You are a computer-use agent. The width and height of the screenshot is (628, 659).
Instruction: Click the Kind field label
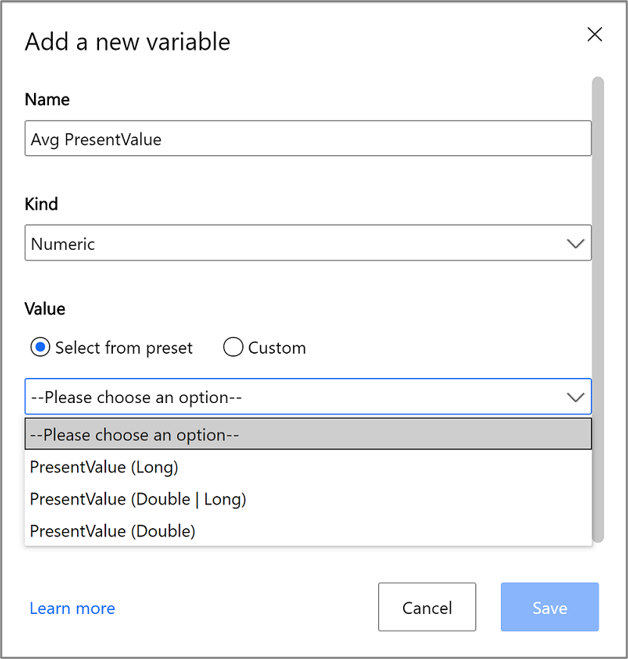tap(41, 204)
